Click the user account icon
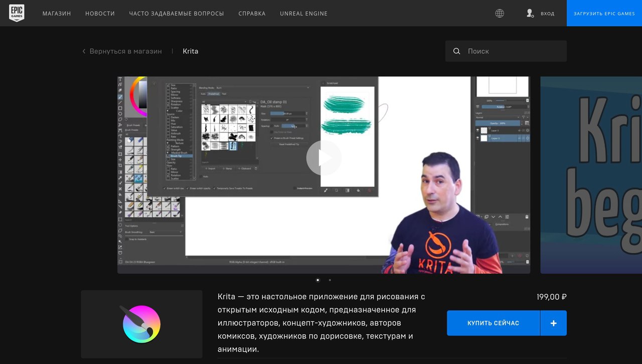 click(530, 14)
